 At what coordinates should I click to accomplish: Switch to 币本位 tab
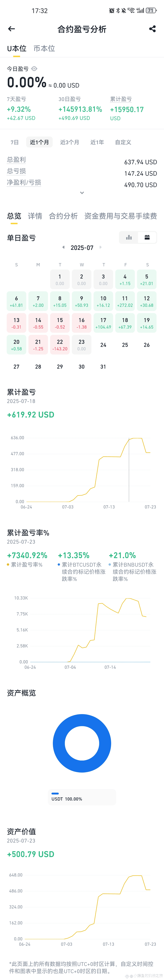[44, 48]
